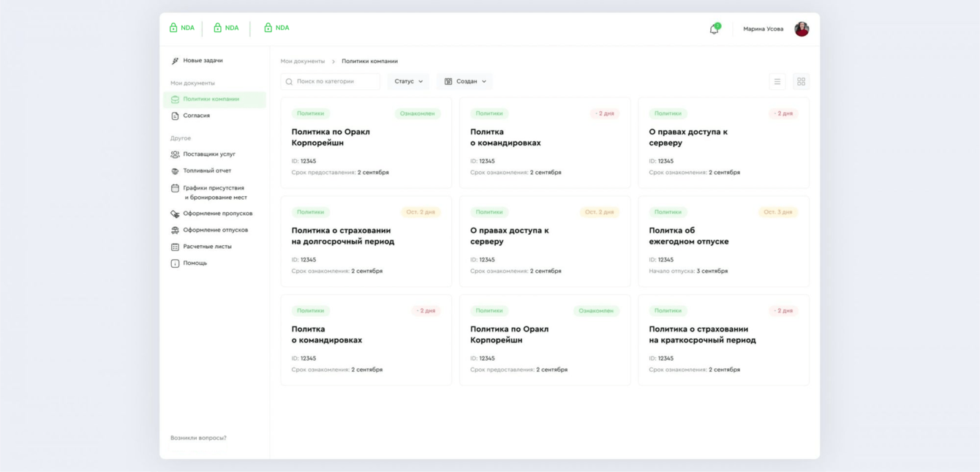This screenshot has height=472, width=980.
Task: Expand the Статус filter dropdown
Action: point(408,81)
